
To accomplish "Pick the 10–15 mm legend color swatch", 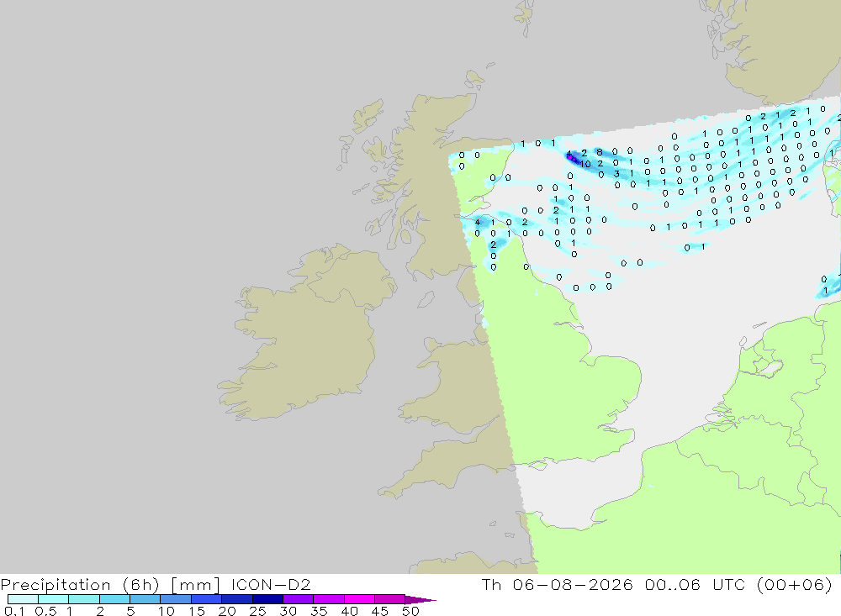I will [x=176, y=599].
